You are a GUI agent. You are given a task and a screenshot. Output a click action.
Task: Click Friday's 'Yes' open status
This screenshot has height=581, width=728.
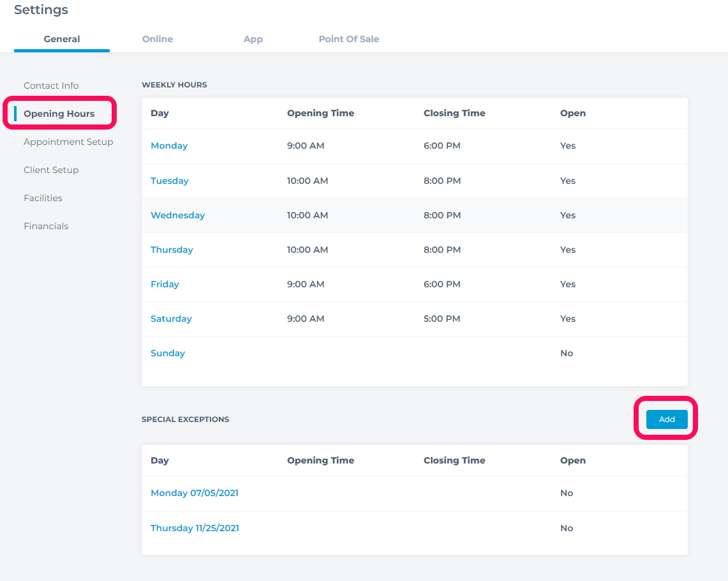coord(568,284)
